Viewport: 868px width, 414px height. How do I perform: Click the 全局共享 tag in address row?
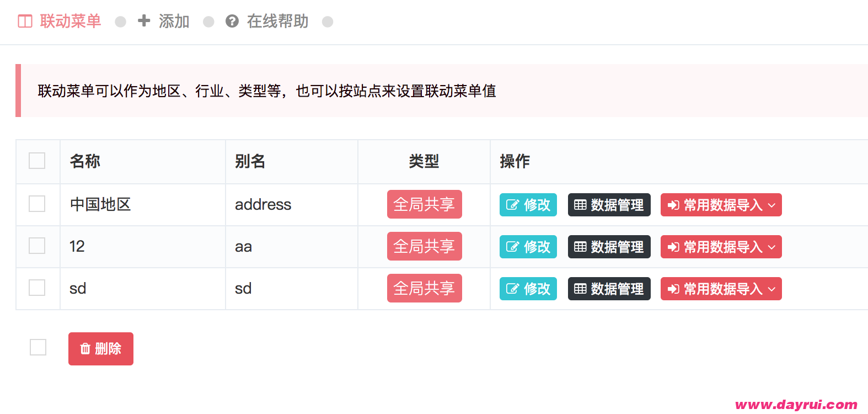tap(425, 204)
